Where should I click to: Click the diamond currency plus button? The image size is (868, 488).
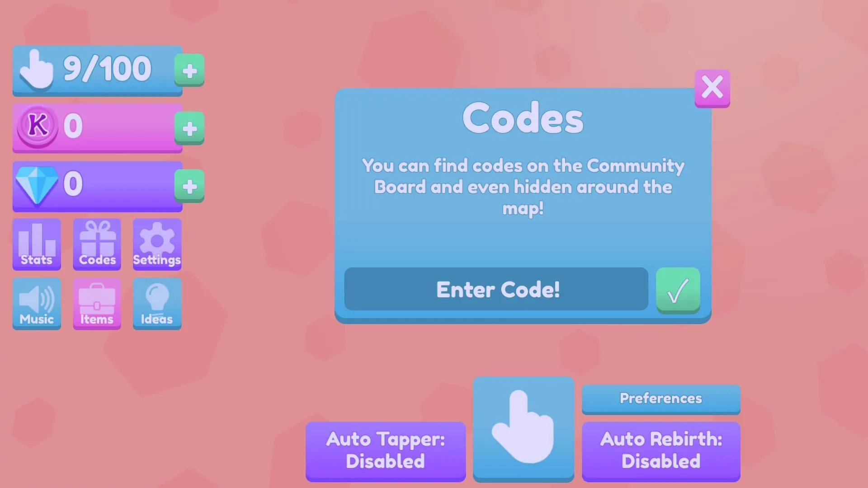[189, 186]
